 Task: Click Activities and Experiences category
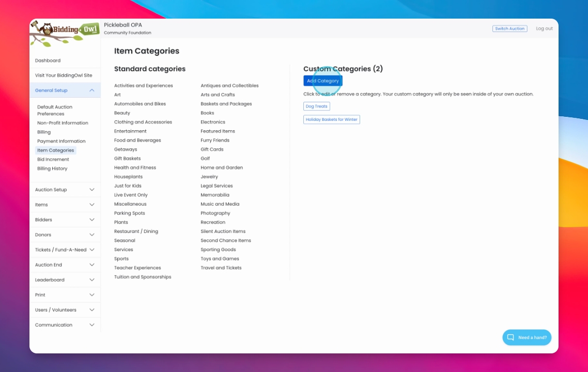(144, 85)
